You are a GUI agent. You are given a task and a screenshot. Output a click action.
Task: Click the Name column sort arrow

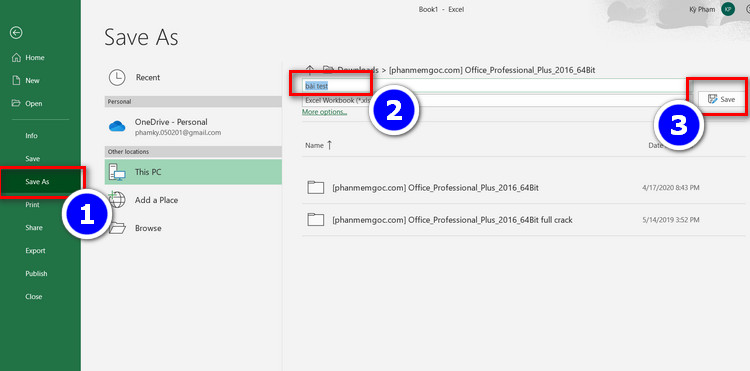329,145
